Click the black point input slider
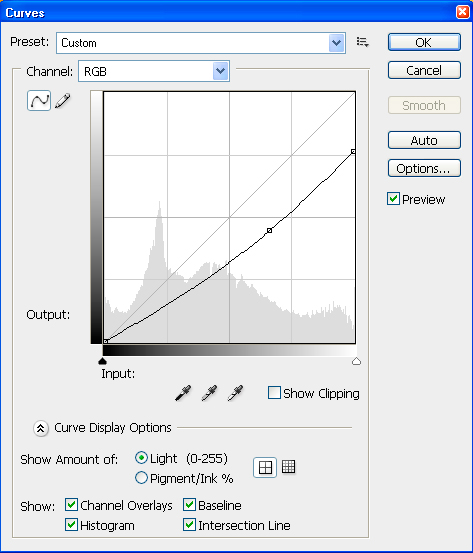Screen dimensions: 473x553 (103, 361)
